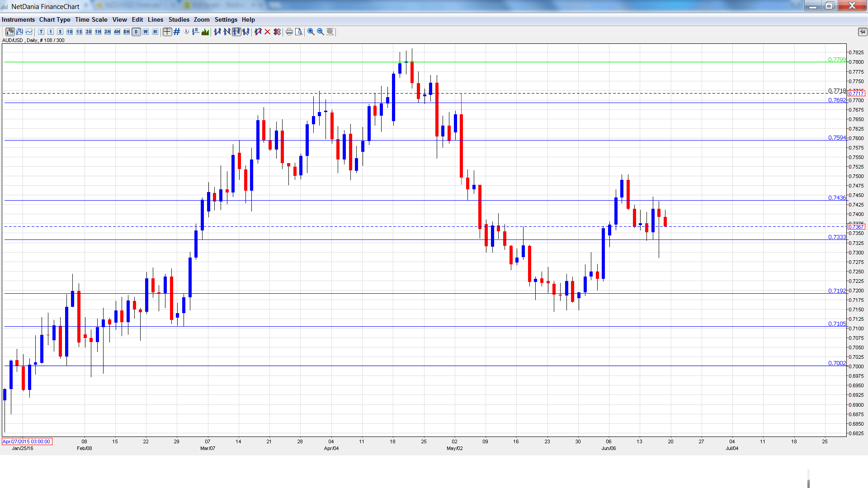Viewport: 868px width, 488px height.
Task: Delete selected line red X icon
Action: click(268, 32)
